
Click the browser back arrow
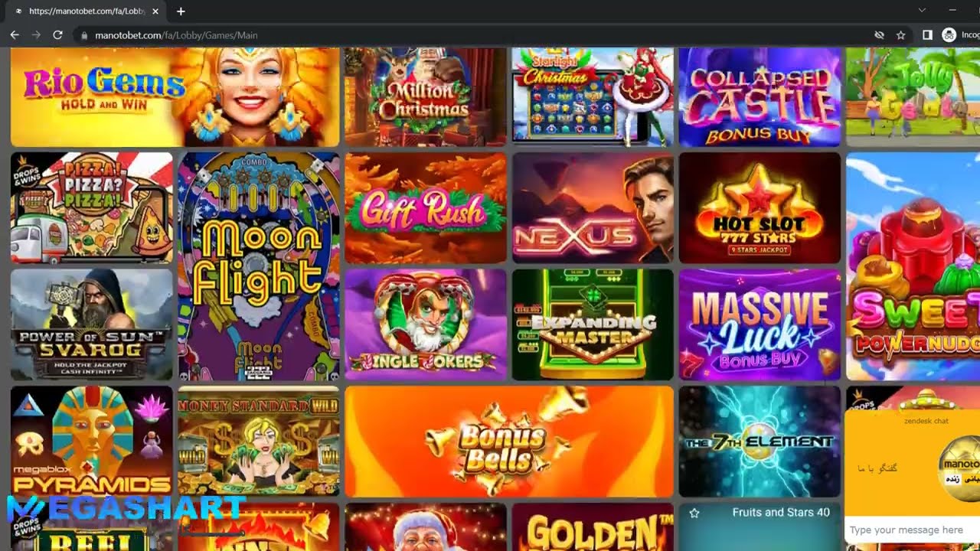[x=15, y=35]
